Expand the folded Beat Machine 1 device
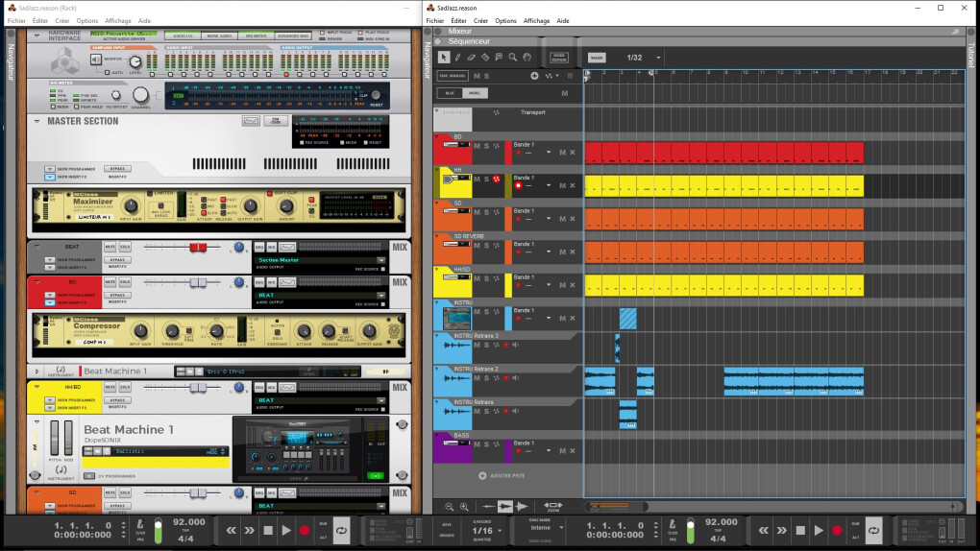The width and height of the screenshot is (980, 551). [38, 371]
